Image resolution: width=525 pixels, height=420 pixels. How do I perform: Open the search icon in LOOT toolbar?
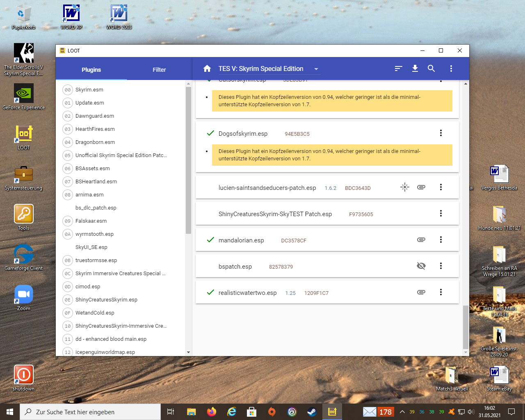point(431,69)
